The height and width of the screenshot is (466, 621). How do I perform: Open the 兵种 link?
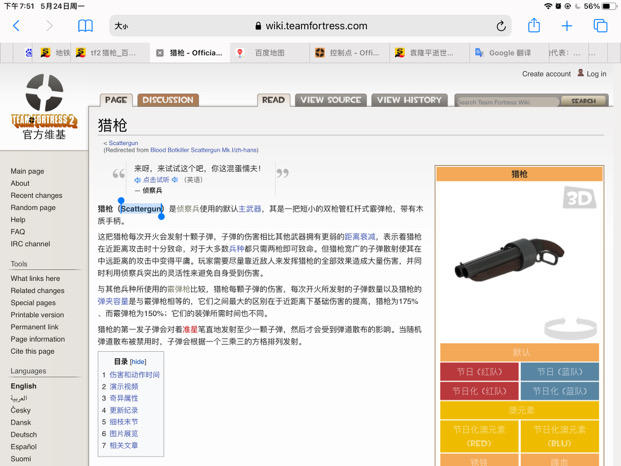pos(236,249)
